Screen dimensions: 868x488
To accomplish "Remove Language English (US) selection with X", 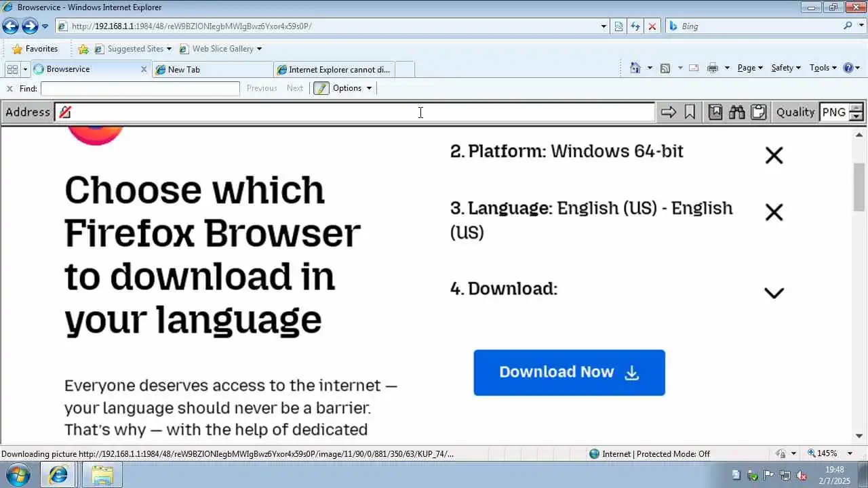I will tap(774, 212).
